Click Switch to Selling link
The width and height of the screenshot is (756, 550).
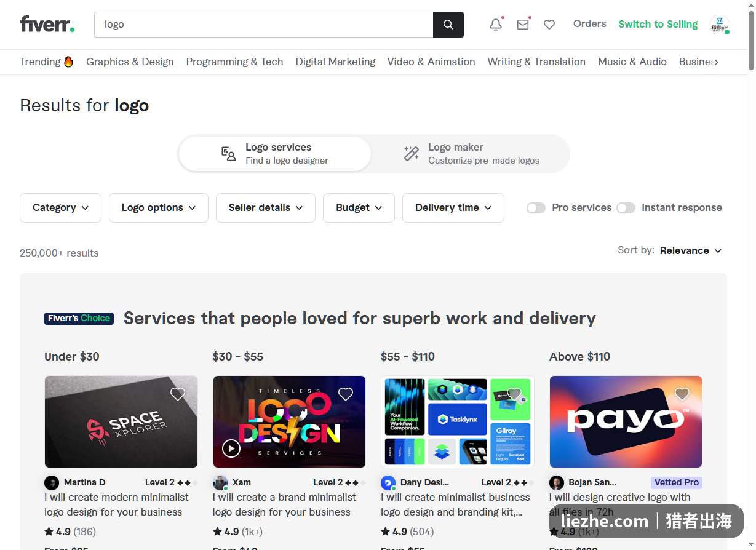point(658,24)
